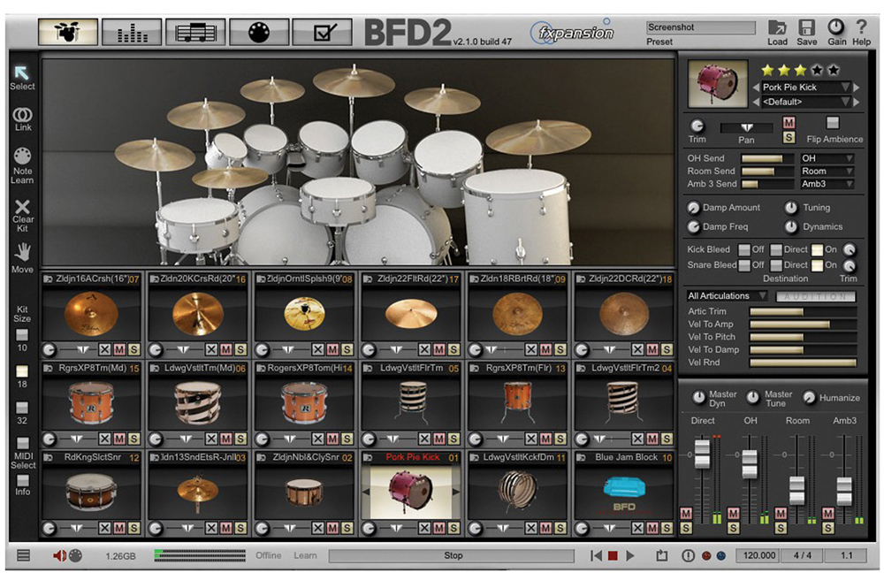Viewport: 884px width, 588px height.
Task: Click the time signature 4 / 4 field
Action: click(x=803, y=556)
